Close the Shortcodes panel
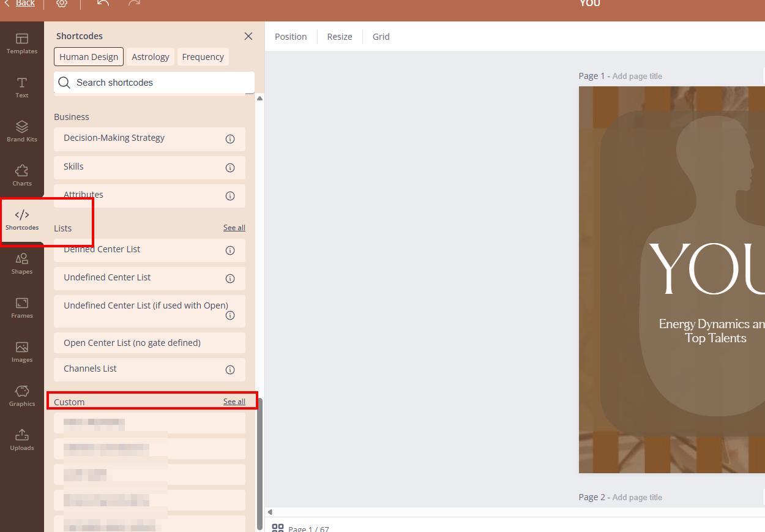Screen dimensions: 765x532 pos(248,36)
